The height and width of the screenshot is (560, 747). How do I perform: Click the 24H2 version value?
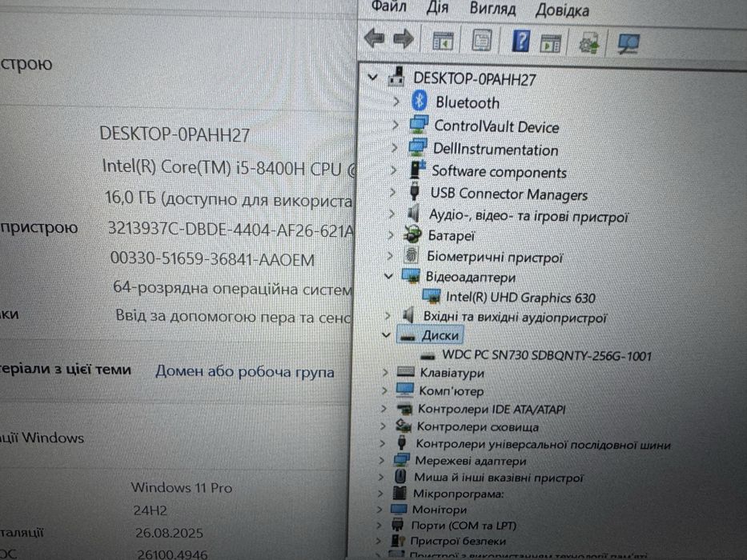click(x=150, y=510)
